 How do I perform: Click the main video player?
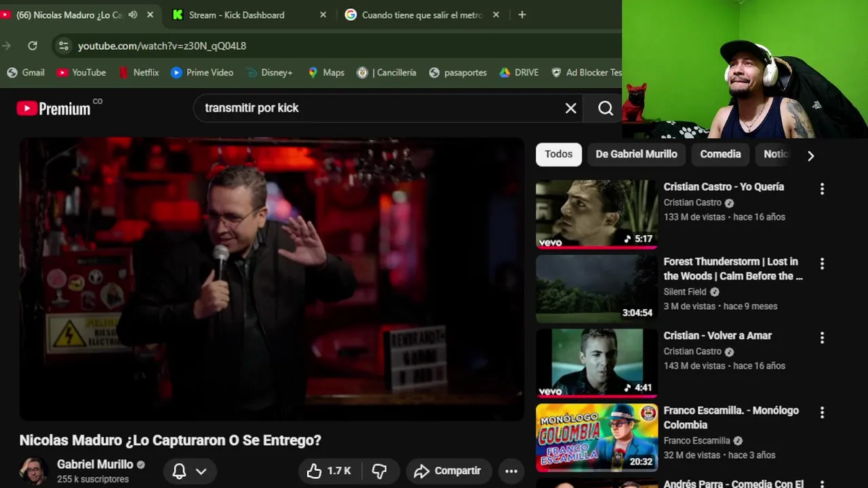[x=271, y=279]
